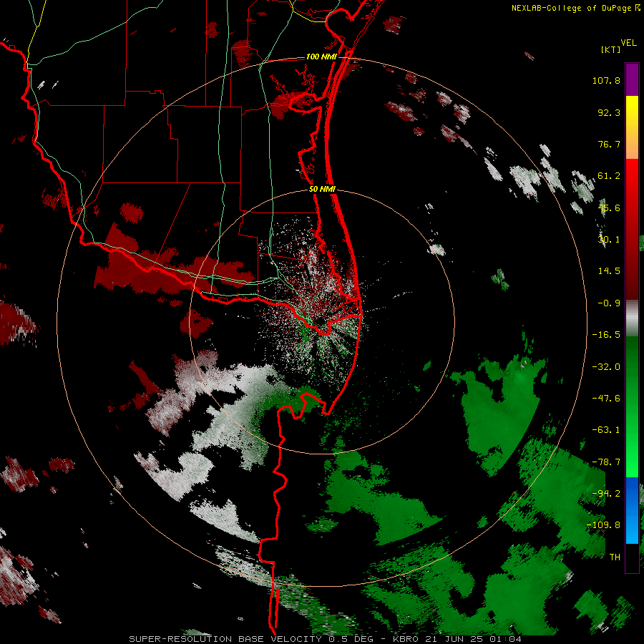Click the -0.9 velocity scale value

(609, 303)
